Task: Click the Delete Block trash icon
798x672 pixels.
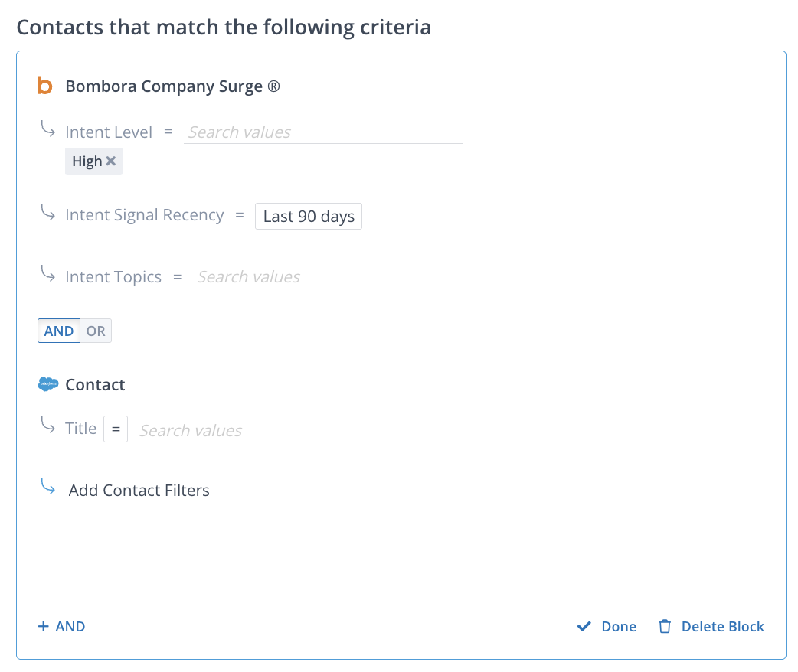Action: tap(665, 627)
